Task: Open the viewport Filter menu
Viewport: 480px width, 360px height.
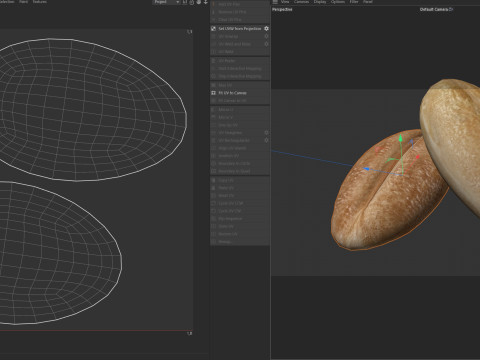Action: point(354,2)
